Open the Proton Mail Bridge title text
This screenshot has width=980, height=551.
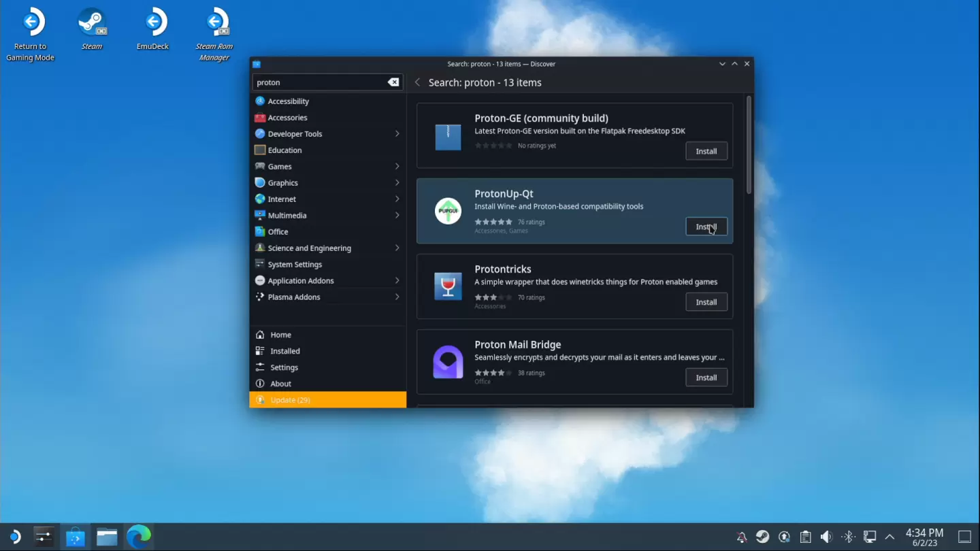(517, 345)
